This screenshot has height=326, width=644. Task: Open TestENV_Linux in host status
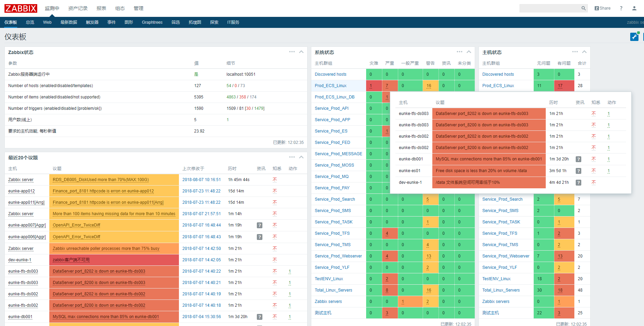click(x=496, y=279)
